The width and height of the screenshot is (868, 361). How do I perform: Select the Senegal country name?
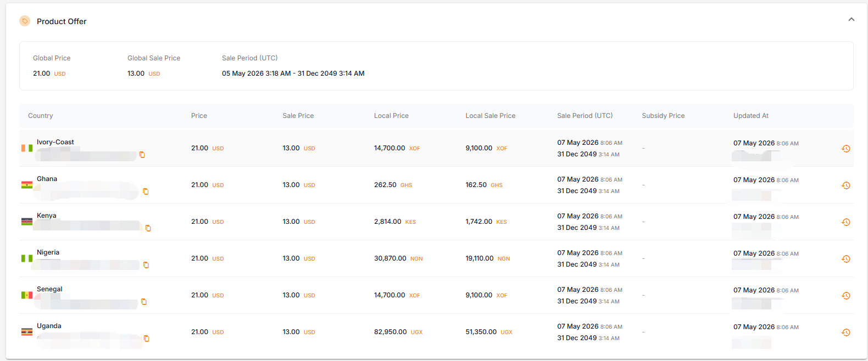click(49, 289)
